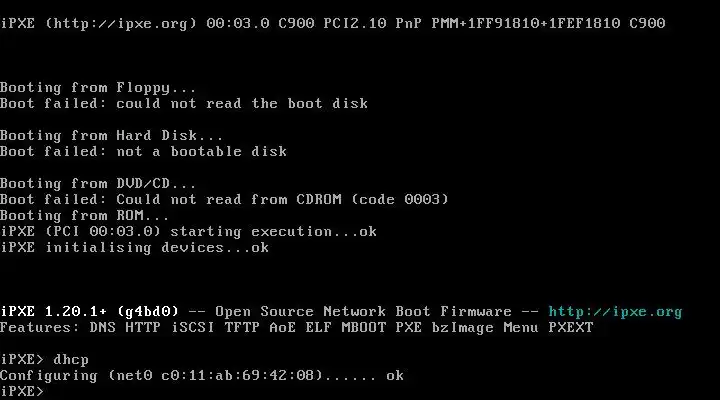Click the PXEXT feature label
This screenshot has width=720, height=400.
(x=571, y=328)
